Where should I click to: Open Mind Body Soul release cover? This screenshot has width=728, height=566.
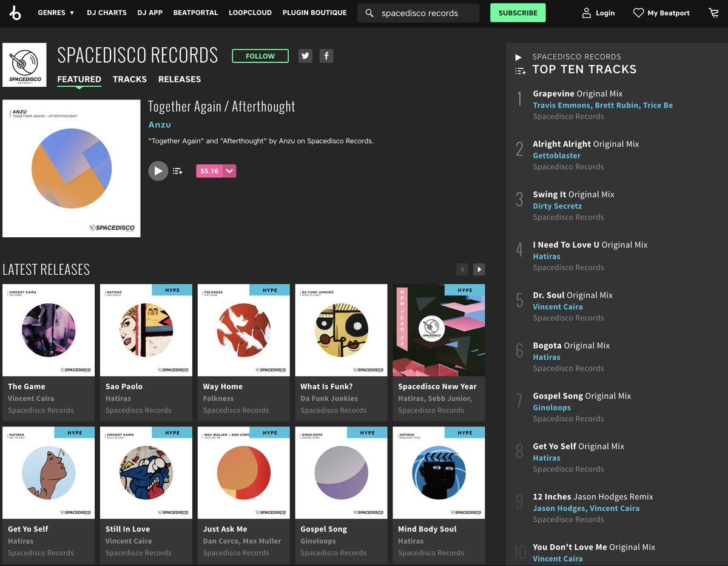(x=439, y=473)
